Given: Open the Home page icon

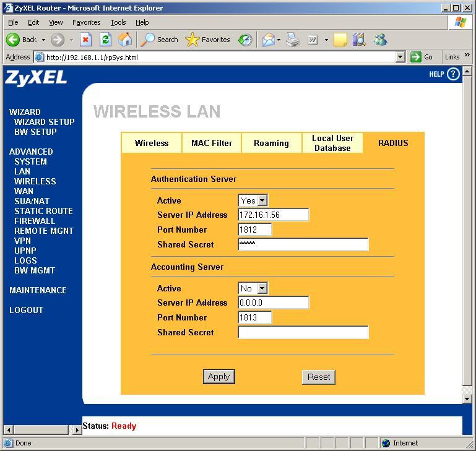Looking at the screenshot, I should tap(125, 40).
